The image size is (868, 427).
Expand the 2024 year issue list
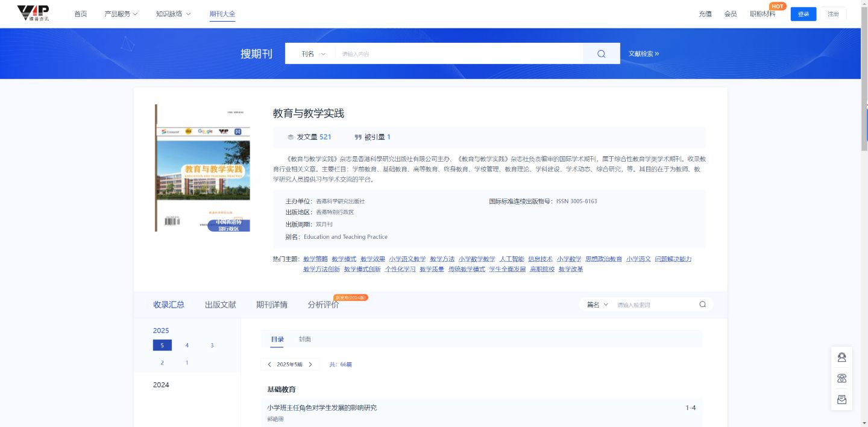click(x=161, y=385)
